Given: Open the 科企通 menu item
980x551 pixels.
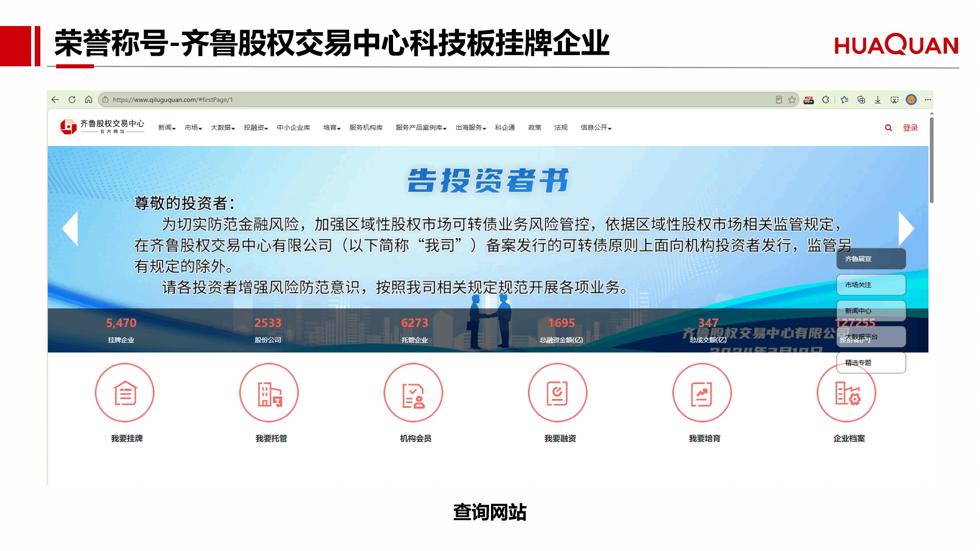Looking at the screenshot, I should [x=505, y=128].
